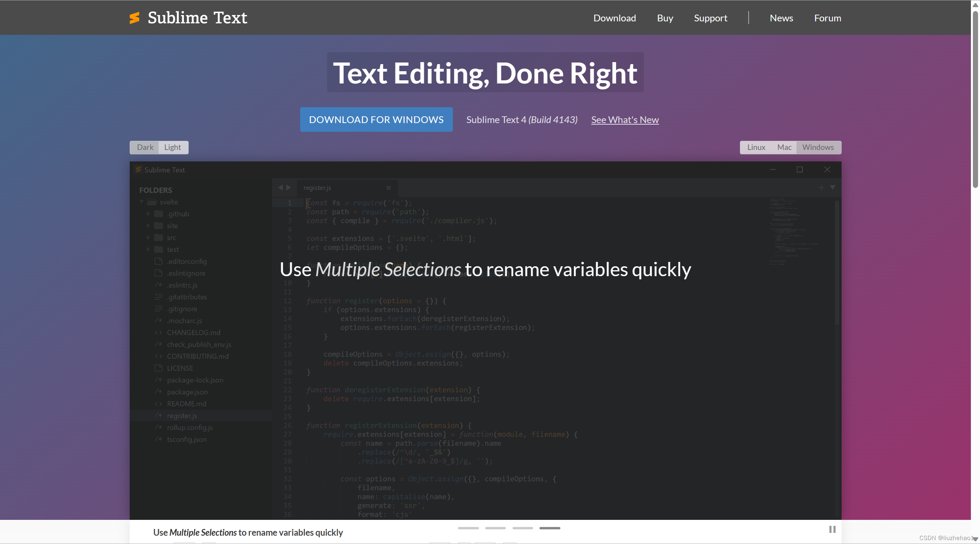
Task: Click the plus new tab icon in editor
Action: tap(821, 188)
